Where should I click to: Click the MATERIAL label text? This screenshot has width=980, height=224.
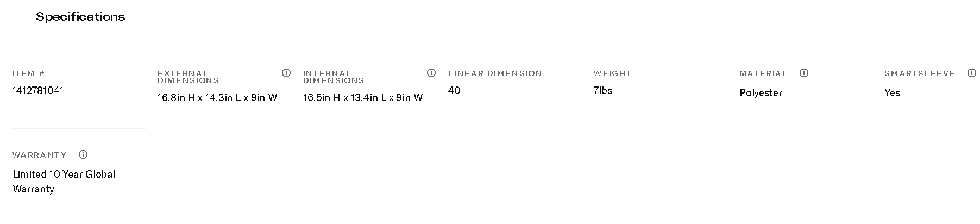tap(763, 73)
